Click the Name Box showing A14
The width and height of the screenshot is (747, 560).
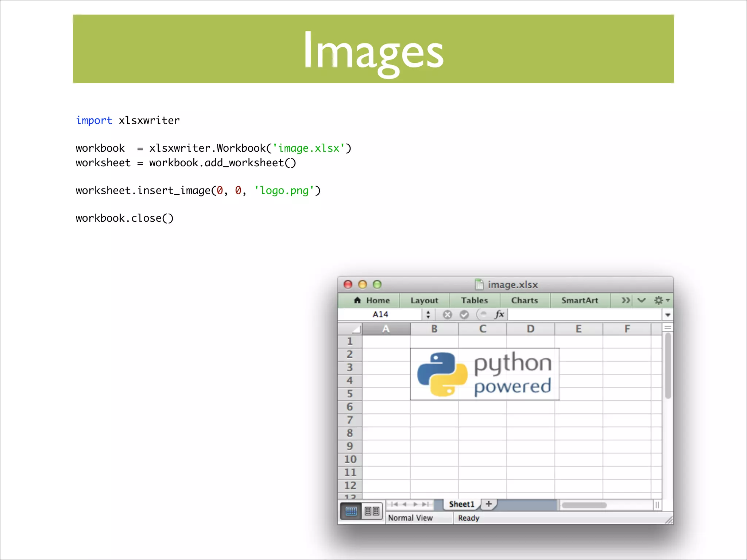point(380,314)
